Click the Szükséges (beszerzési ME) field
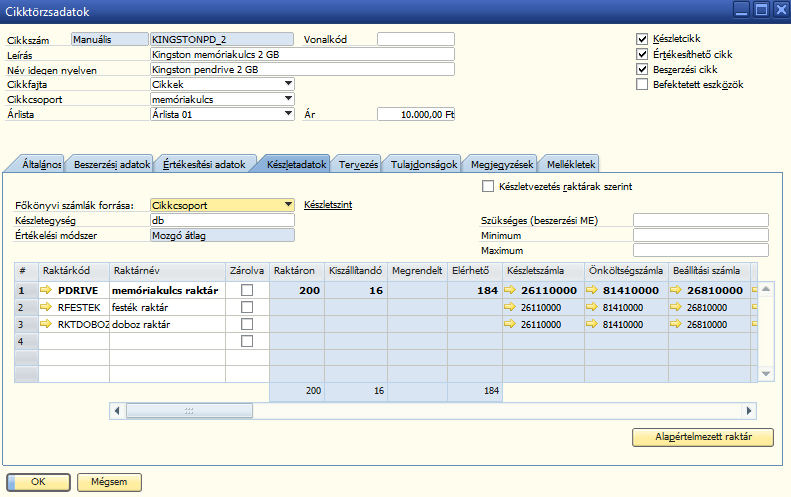Viewport: 791px width, 497px height. [701, 220]
